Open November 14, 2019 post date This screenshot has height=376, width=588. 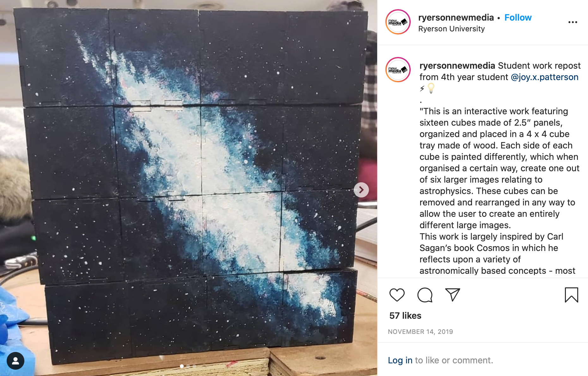pyautogui.click(x=420, y=332)
